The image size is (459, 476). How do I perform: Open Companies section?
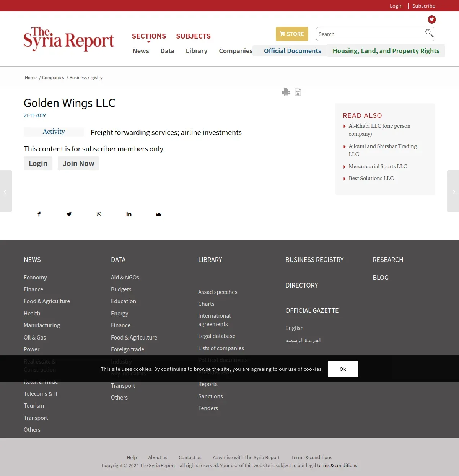click(x=236, y=51)
